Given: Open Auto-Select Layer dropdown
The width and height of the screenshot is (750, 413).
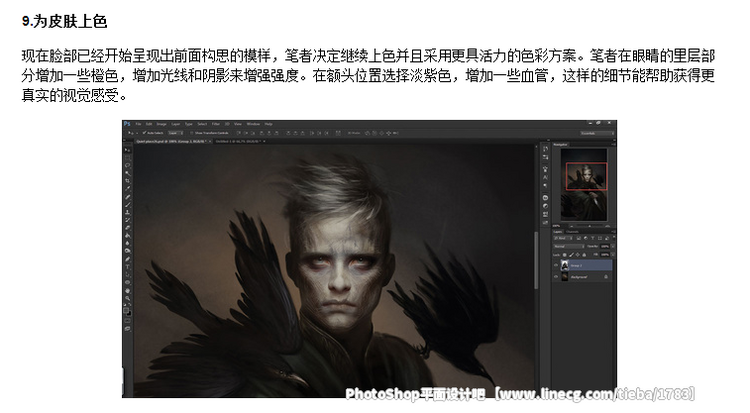Looking at the screenshot, I should pyautogui.click(x=176, y=133).
